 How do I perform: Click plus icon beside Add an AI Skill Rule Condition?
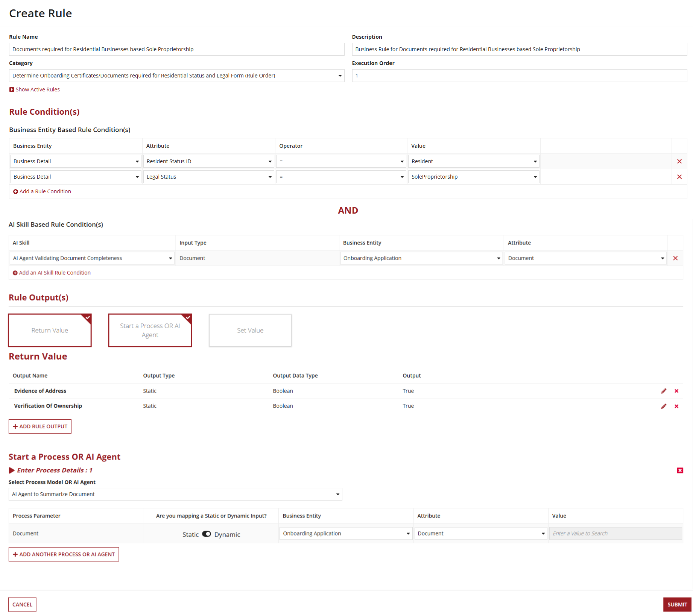(15, 273)
